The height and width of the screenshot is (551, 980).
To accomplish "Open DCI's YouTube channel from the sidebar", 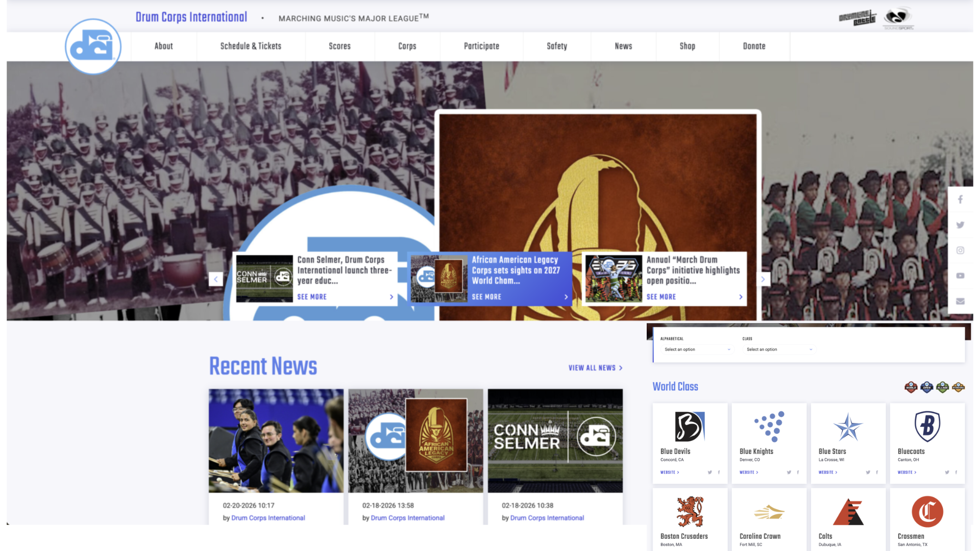I will tap(960, 275).
